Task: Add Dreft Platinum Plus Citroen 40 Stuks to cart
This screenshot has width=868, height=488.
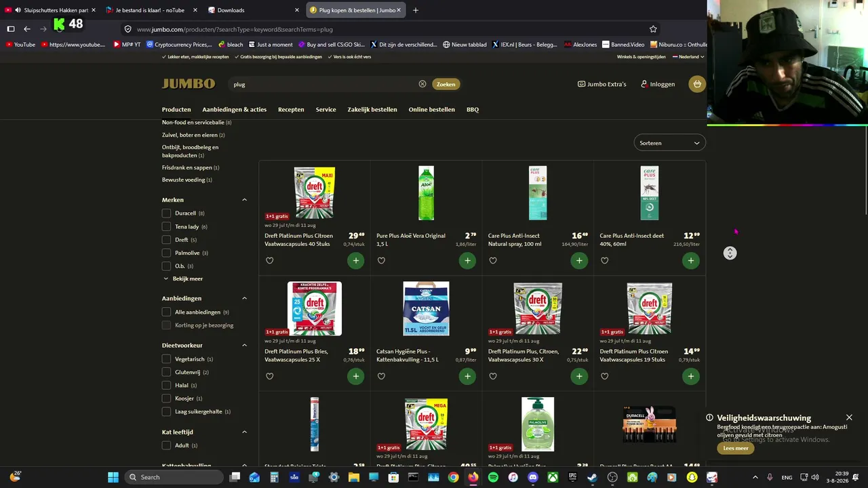Action: tap(355, 260)
